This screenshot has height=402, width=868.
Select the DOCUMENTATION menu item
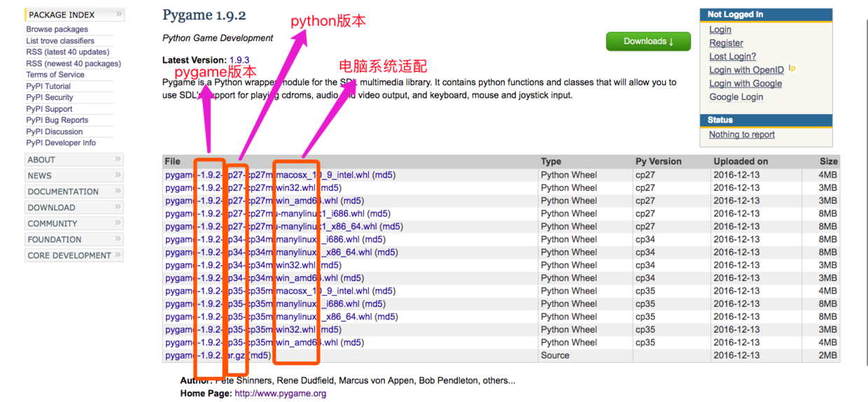(x=63, y=192)
